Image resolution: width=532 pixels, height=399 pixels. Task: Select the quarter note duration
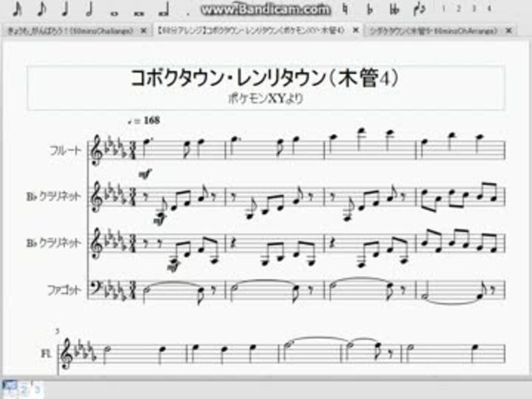65,9
